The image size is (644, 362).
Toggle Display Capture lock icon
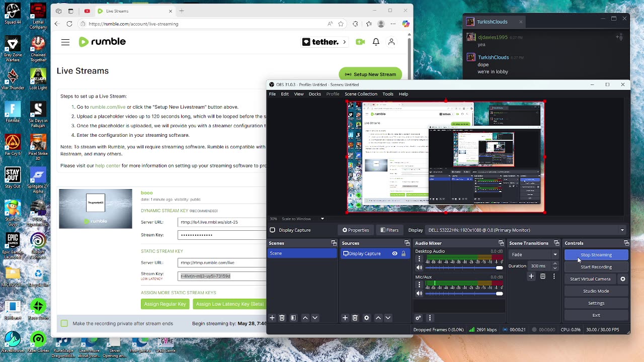[403, 253]
